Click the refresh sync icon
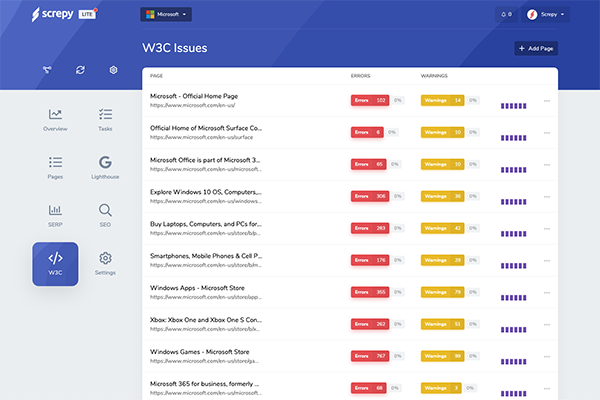This screenshot has width=600, height=400. (x=80, y=70)
